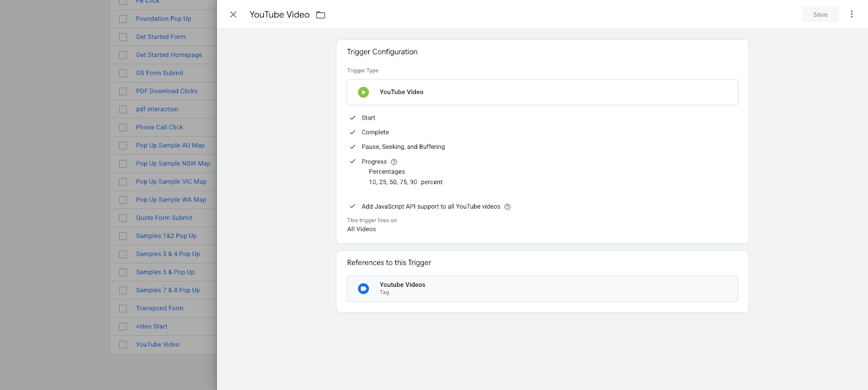The width and height of the screenshot is (868, 390).
Task: Open the YouTube Video trigger in list
Action: click(x=157, y=344)
